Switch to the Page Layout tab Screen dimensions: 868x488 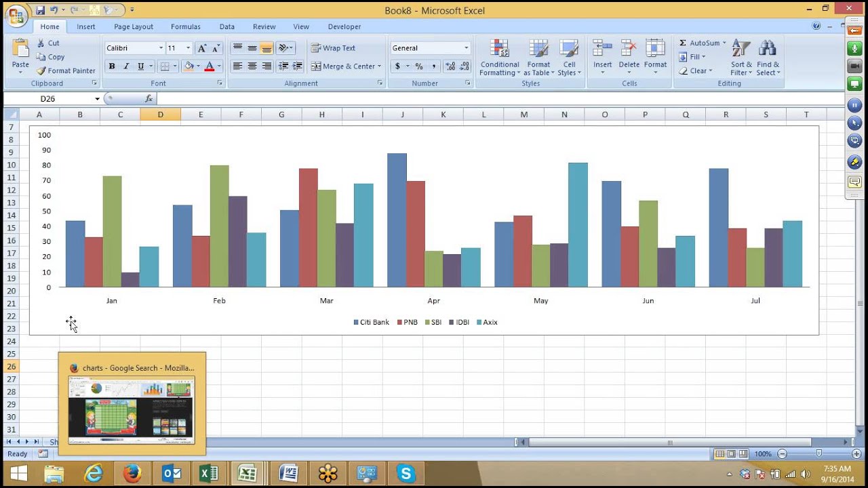[134, 26]
